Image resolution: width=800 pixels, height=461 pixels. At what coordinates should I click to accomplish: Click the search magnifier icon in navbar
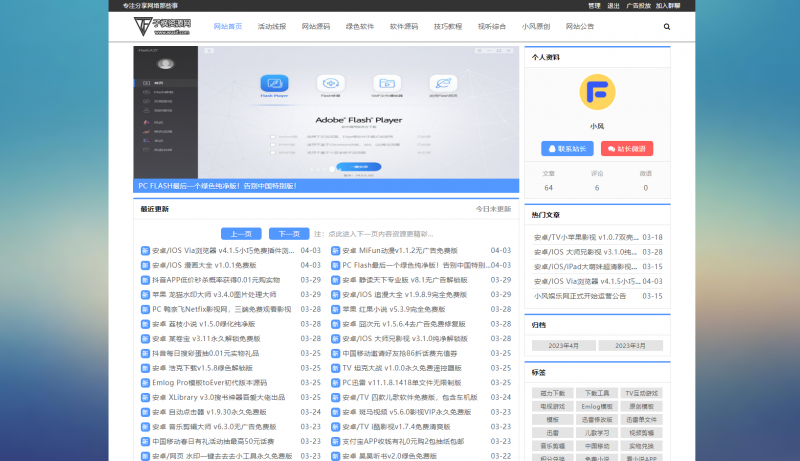[x=667, y=27]
